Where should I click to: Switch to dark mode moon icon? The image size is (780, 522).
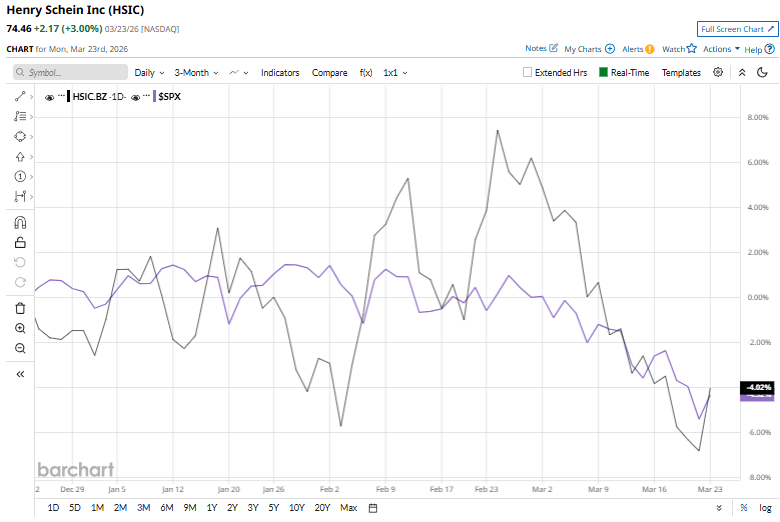pos(762,73)
